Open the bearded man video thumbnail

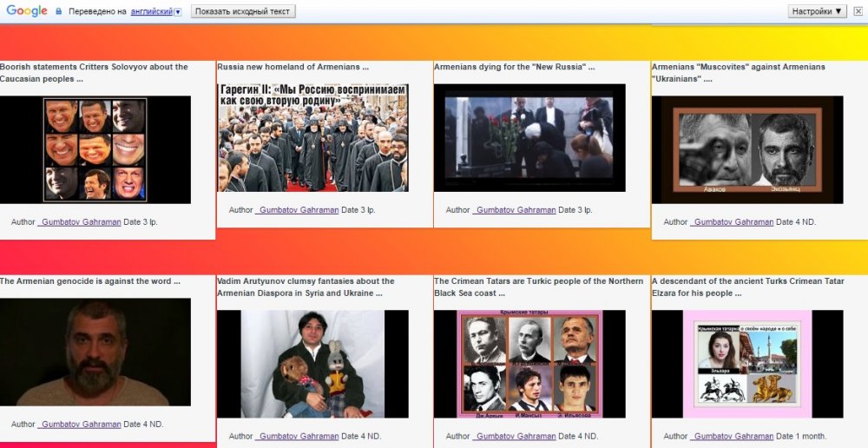95,352
